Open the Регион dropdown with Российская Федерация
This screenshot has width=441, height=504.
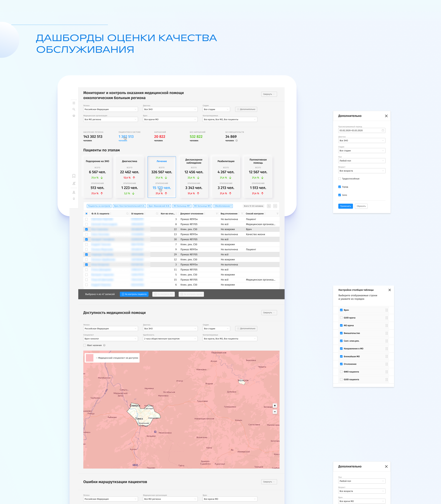pos(111,109)
